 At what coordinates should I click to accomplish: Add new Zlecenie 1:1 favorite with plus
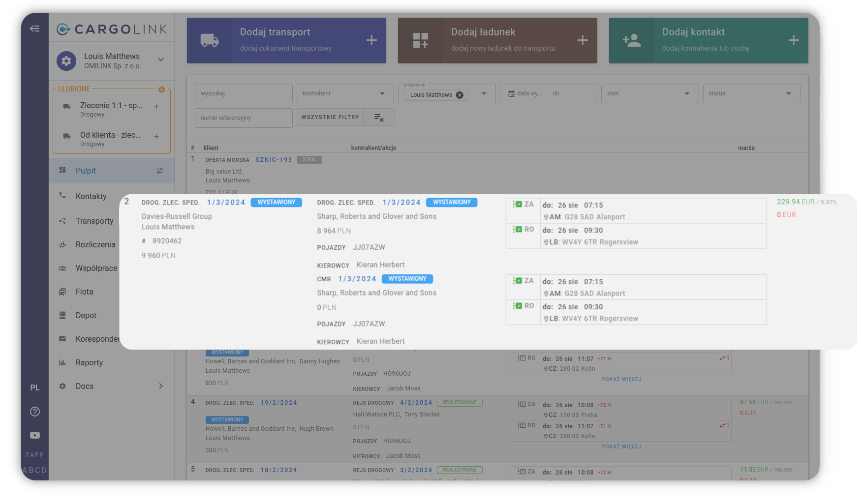156,107
